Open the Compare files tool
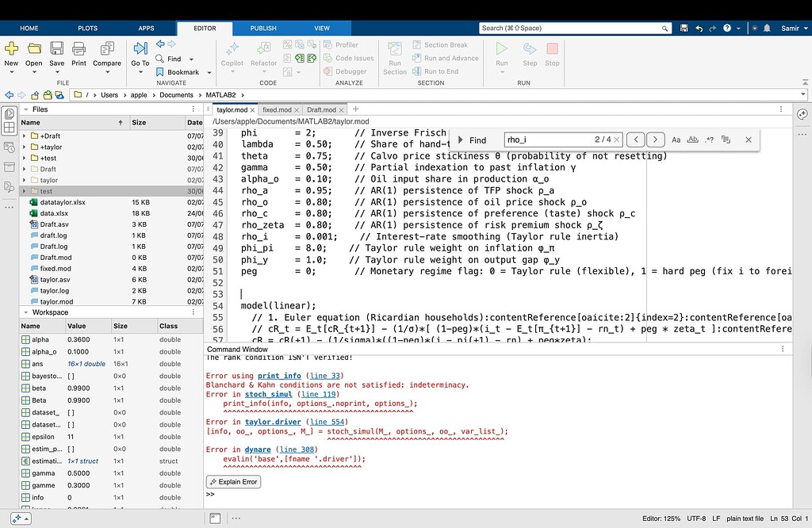 coord(107,49)
